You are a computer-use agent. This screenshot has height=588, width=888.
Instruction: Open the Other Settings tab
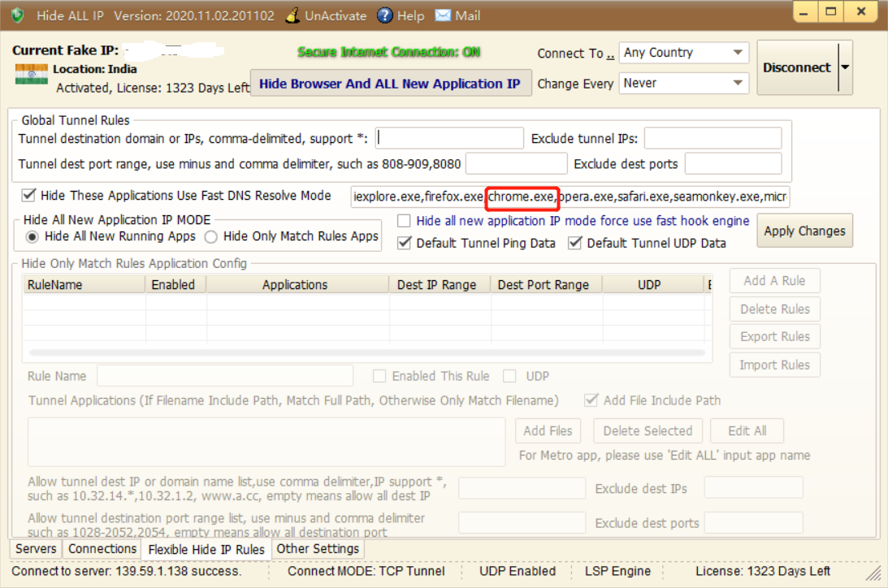(318, 548)
